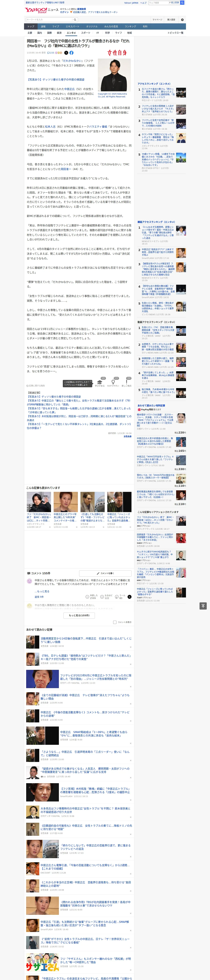Click the ログイン link
This screenshot has width=210, height=980.
tap(64, 12)
